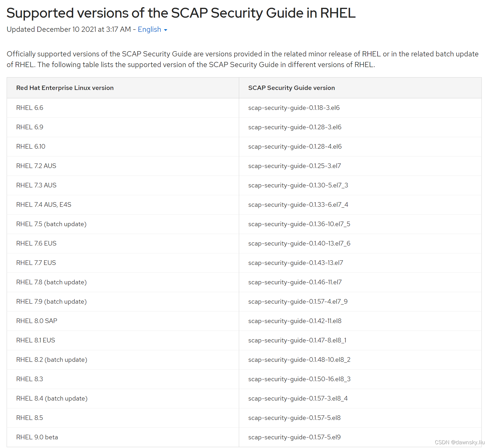
Task: Click the English link in the header
Action: tap(149, 29)
